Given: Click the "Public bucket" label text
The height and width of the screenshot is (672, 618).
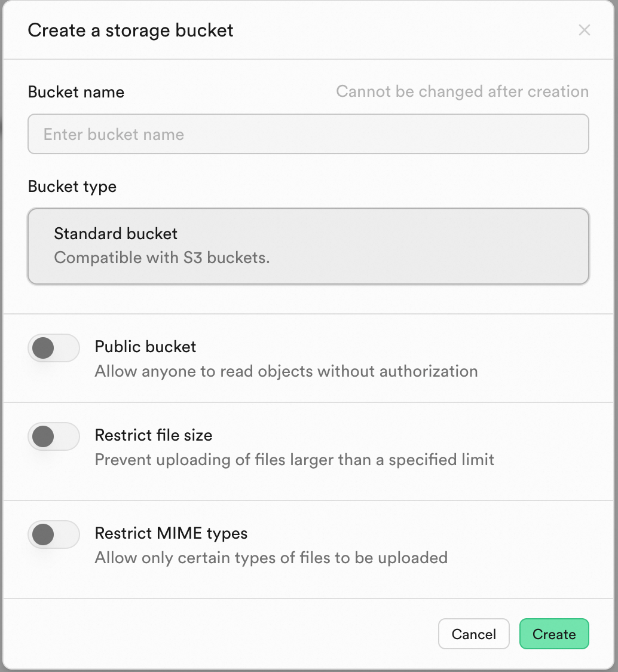Looking at the screenshot, I should pos(145,347).
